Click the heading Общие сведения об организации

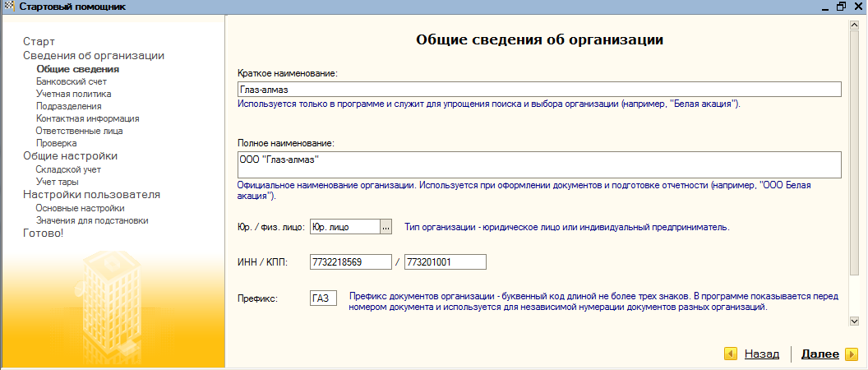pos(539,40)
